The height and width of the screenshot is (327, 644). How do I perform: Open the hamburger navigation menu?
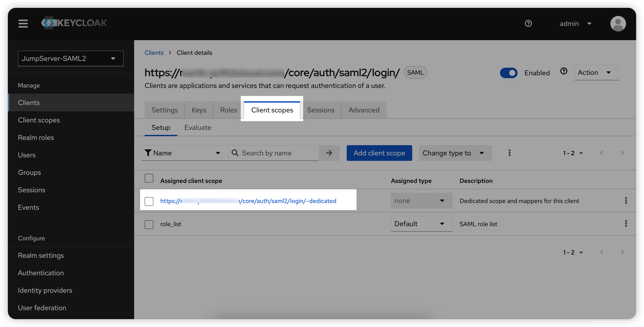click(x=23, y=23)
